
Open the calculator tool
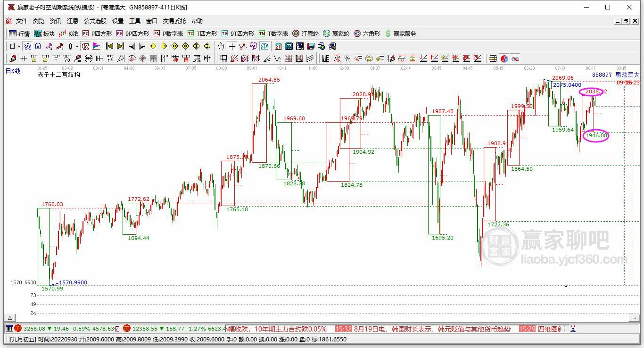[289, 46]
